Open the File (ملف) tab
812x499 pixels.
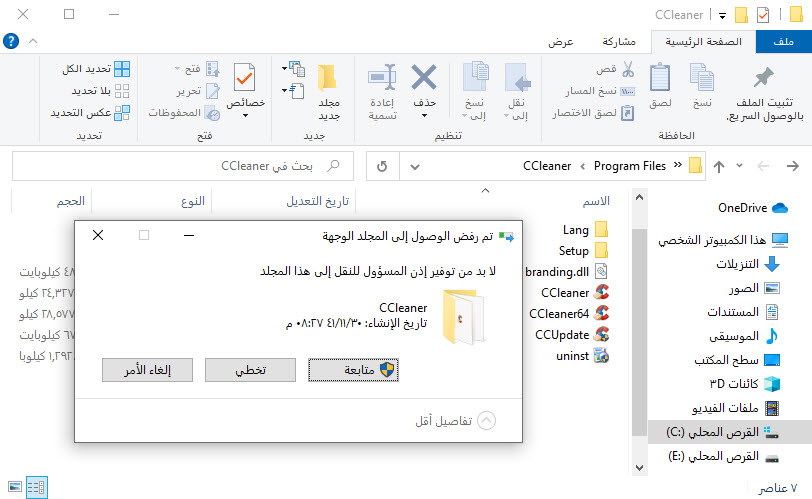coord(784,41)
